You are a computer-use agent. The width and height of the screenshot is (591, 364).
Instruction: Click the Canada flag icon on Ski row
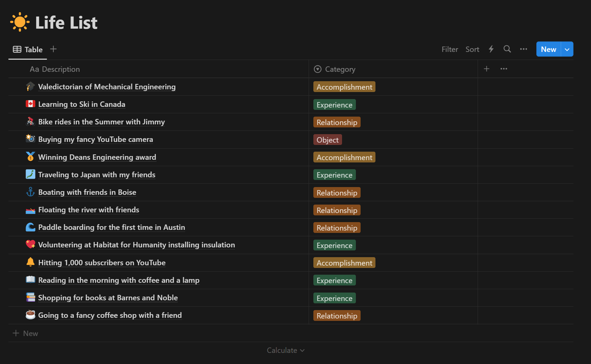point(30,104)
